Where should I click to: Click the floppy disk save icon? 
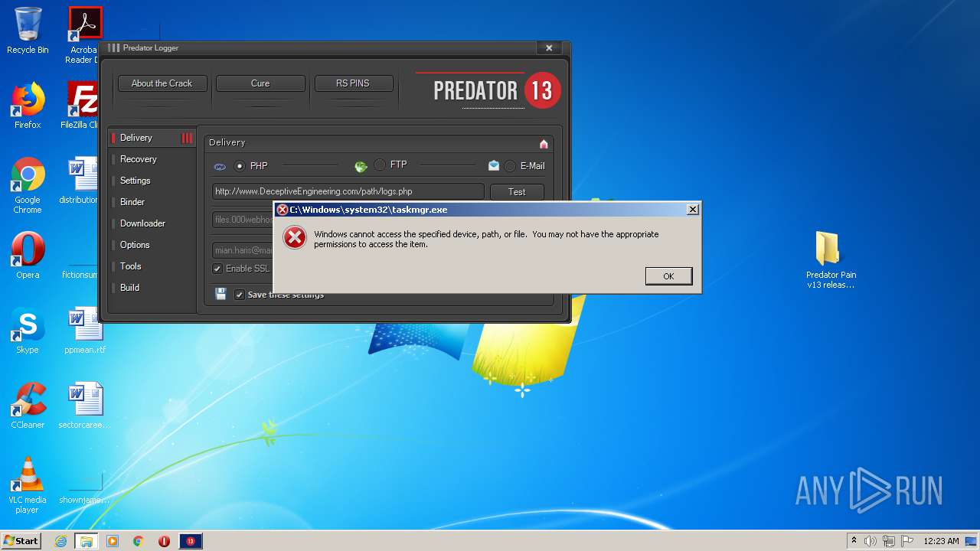(x=220, y=294)
